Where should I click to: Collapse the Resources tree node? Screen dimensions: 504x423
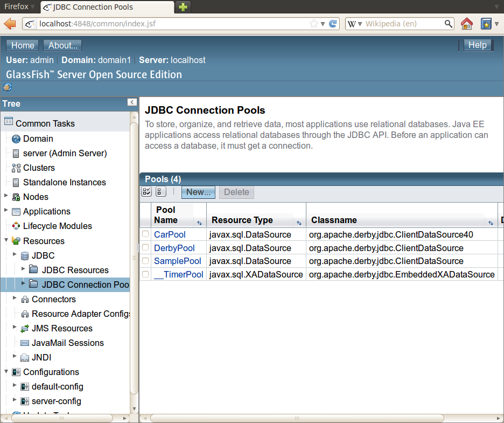(6, 240)
